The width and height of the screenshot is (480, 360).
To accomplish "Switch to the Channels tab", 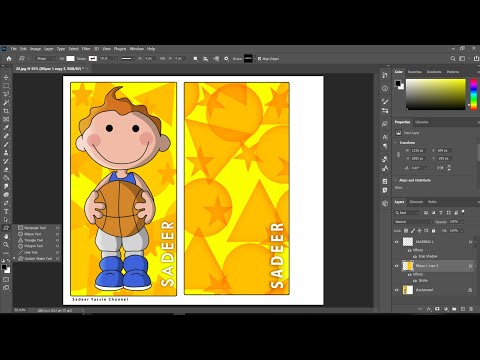I will pyautogui.click(x=416, y=202).
